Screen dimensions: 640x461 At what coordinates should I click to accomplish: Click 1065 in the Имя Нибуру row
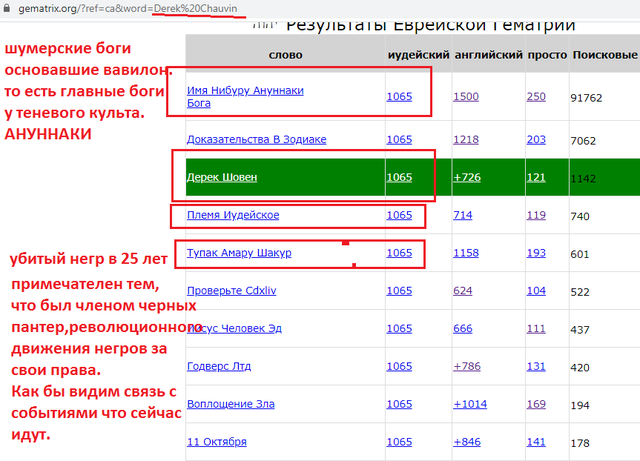click(x=399, y=96)
